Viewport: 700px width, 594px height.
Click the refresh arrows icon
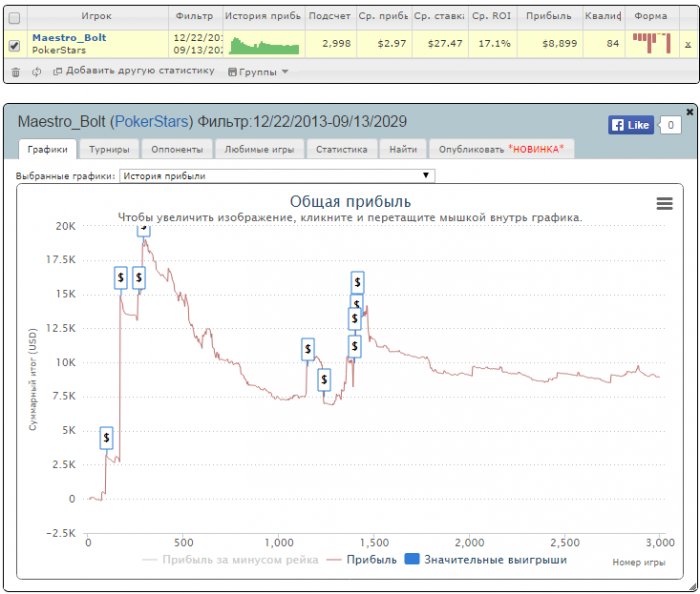pos(37,71)
